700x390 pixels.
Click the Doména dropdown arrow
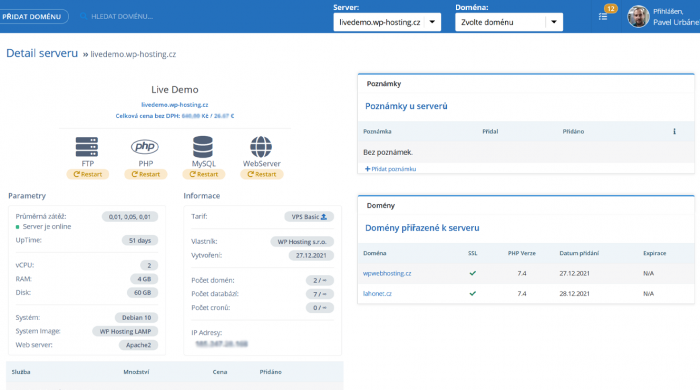coord(554,22)
